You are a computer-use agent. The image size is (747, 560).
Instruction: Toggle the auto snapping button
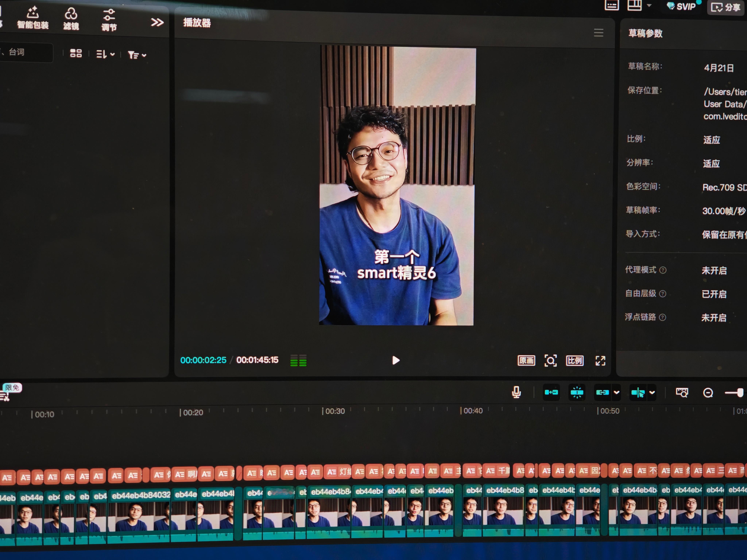[577, 392]
